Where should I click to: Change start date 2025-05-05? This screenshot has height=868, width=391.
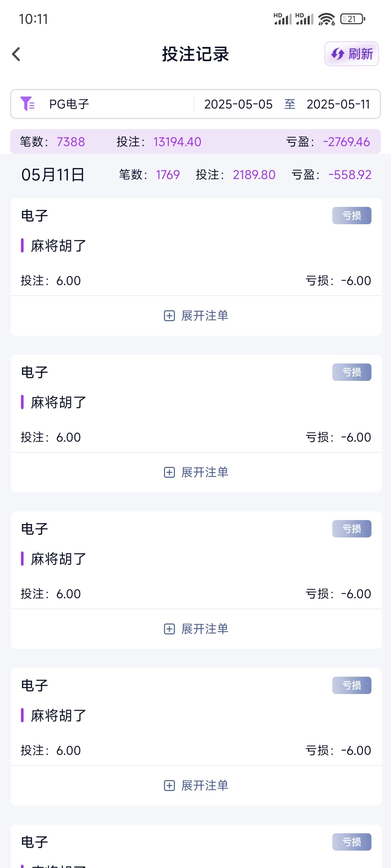(238, 104)
